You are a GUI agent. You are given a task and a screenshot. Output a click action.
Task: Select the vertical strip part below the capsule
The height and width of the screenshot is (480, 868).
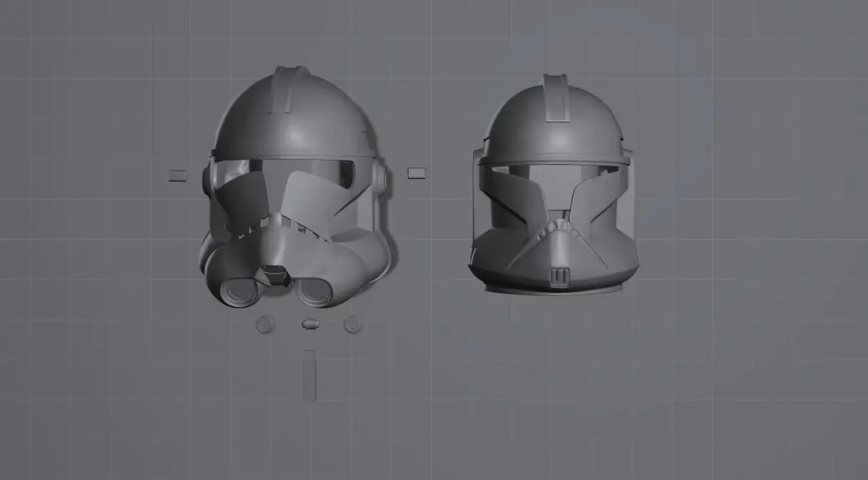click(310, 376)
